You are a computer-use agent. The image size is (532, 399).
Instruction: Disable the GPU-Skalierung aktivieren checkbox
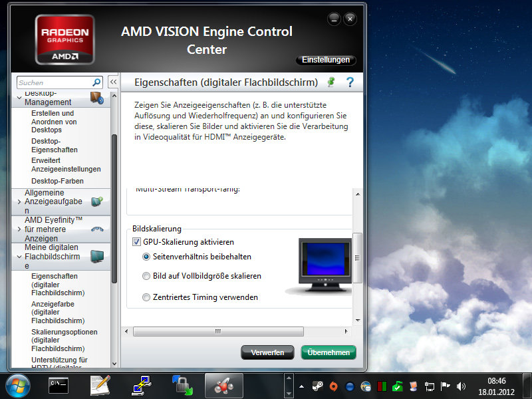(x=136, y=241)
